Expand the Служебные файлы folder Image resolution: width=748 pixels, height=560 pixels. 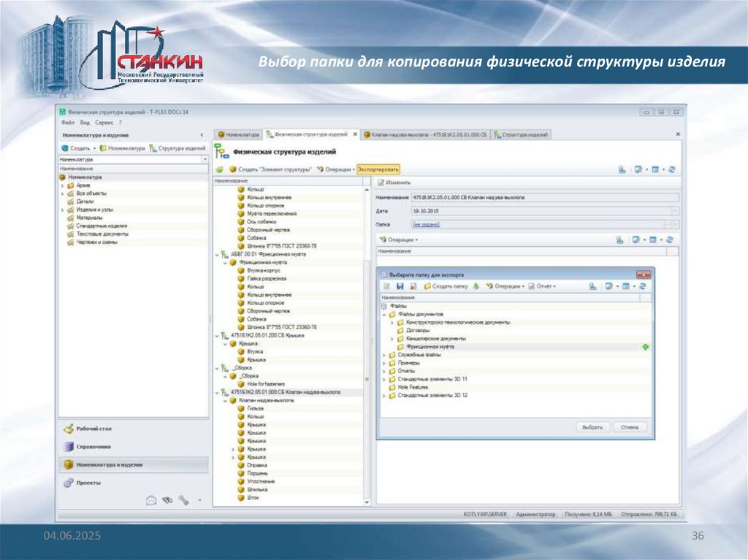click(x=384, y=355)
